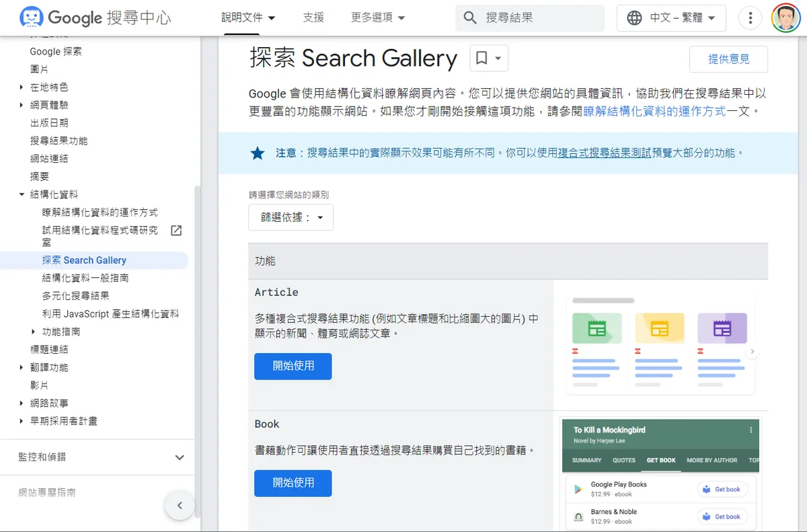Select the GET BOOK tab in book preview
This screenshot has width=807, height=532.
click(x=661, y=460)
